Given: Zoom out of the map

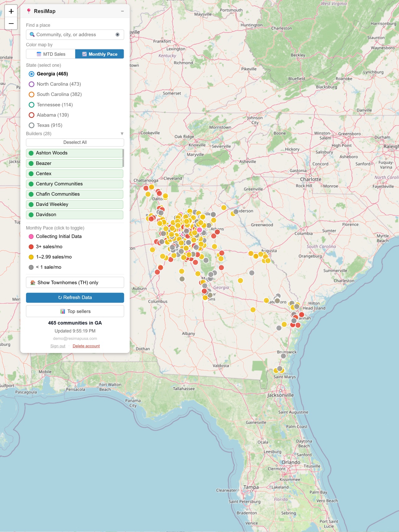Looking at the screenshot, I should point(11,24).
